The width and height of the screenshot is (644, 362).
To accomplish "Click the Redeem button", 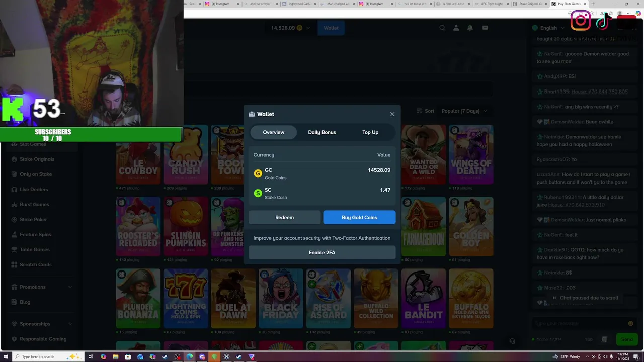I will coord(284,217).
